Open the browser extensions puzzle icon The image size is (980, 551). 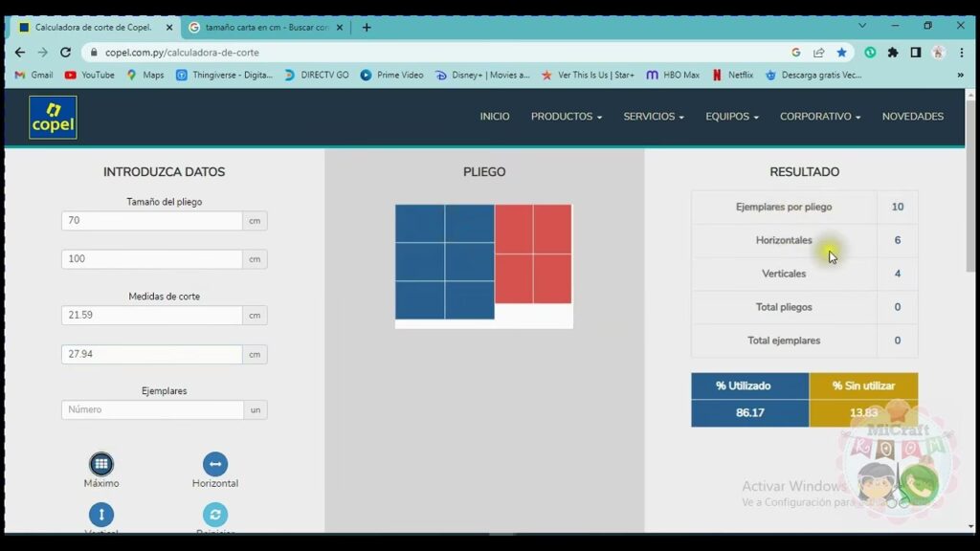coord(893,53)
